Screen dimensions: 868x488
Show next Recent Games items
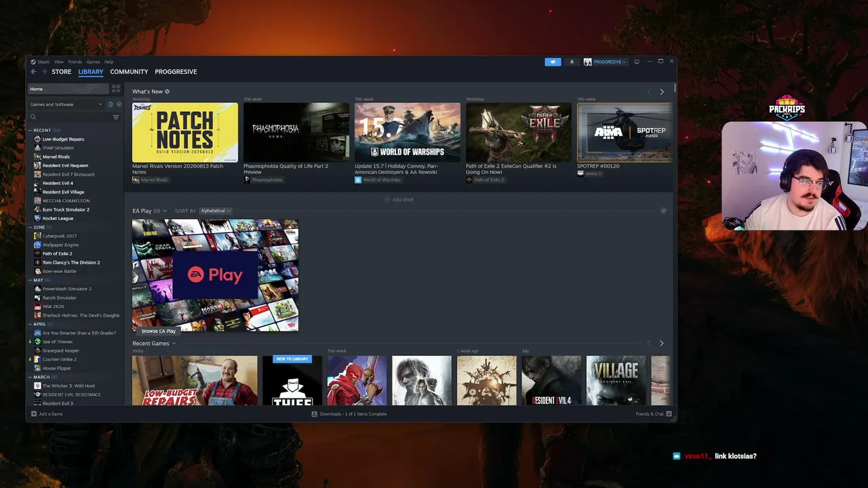[662, 344]
